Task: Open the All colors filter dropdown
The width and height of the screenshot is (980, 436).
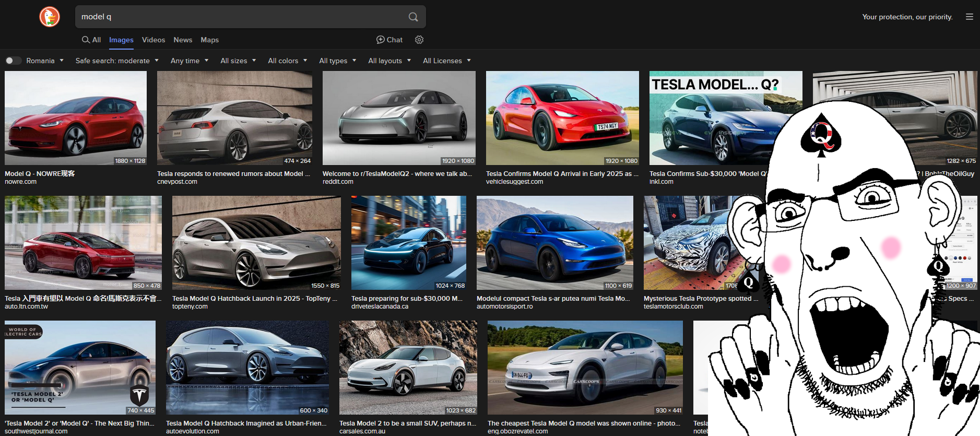Action: (288, 61)
